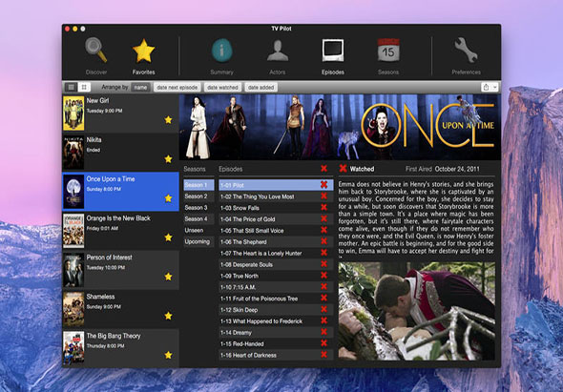Open the Discover magnifier icon

pyautogui.click(x=95, y=50)
